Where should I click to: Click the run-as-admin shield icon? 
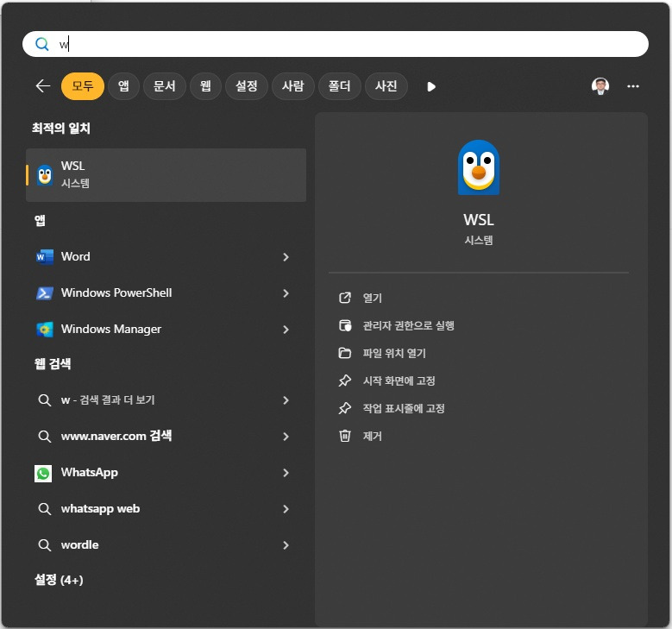[x=345, y=325]
